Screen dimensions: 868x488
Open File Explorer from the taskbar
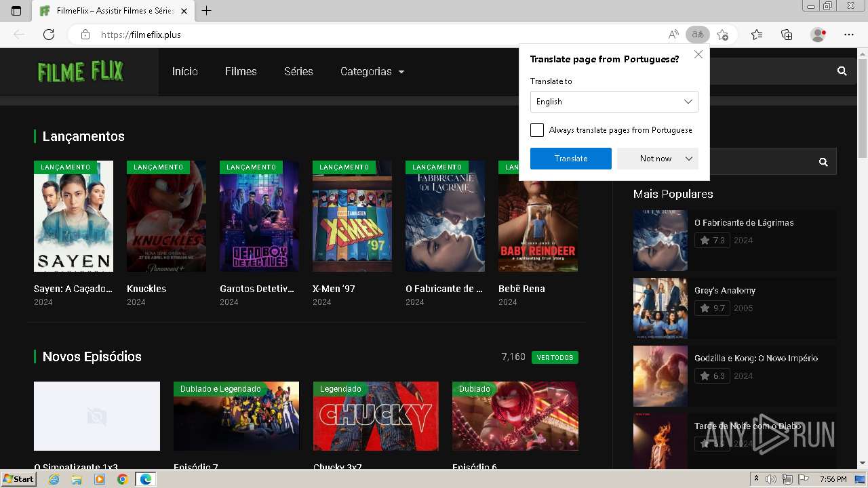[x=77, y=479]
